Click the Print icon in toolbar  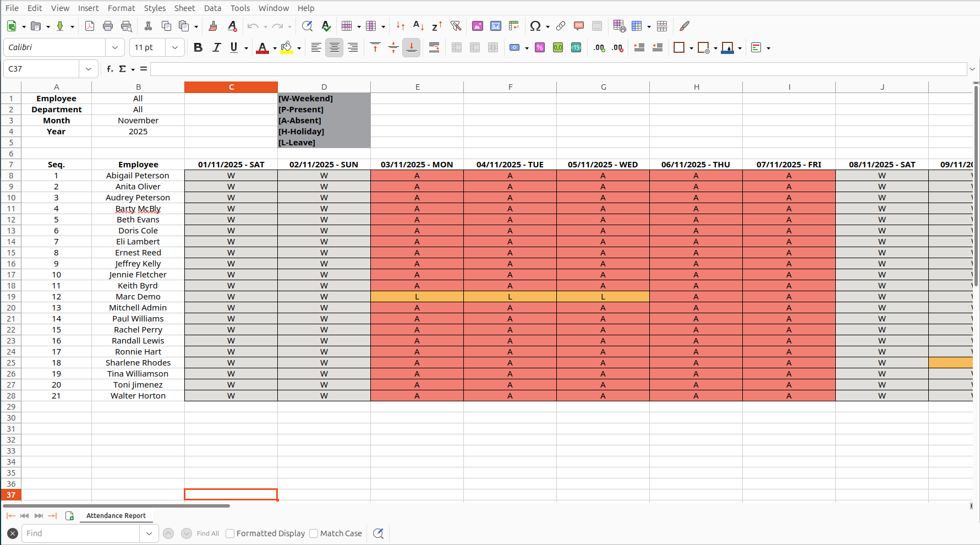click(x=108, y=26)
